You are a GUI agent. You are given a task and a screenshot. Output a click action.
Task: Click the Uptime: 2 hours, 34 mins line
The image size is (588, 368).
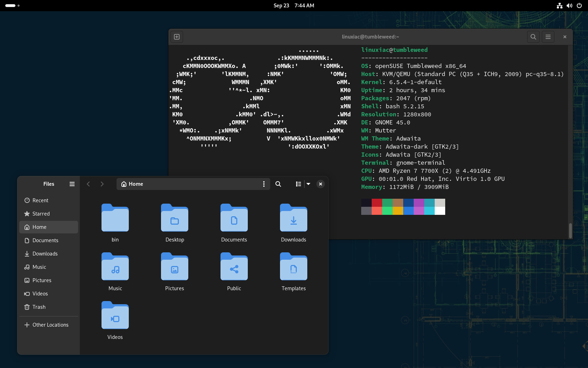click(x=403, y=90)
